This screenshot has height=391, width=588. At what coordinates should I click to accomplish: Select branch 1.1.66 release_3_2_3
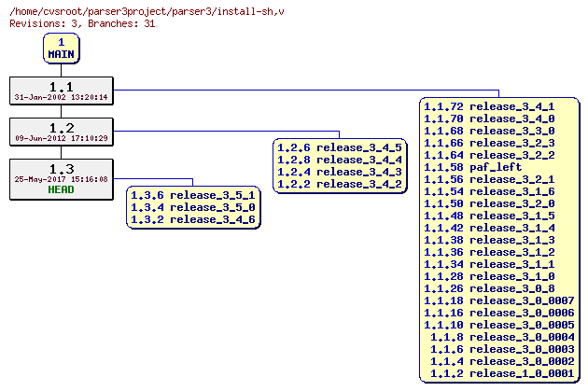point(489,143)
